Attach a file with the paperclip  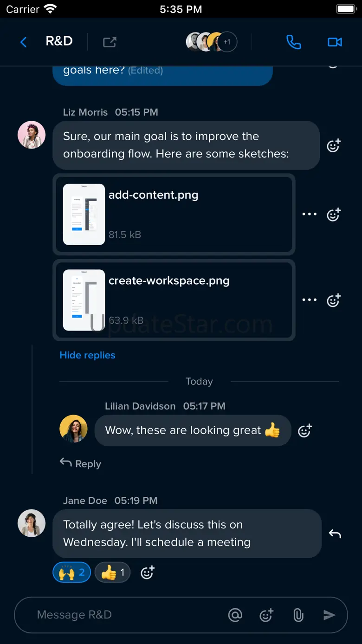[298, 615]
